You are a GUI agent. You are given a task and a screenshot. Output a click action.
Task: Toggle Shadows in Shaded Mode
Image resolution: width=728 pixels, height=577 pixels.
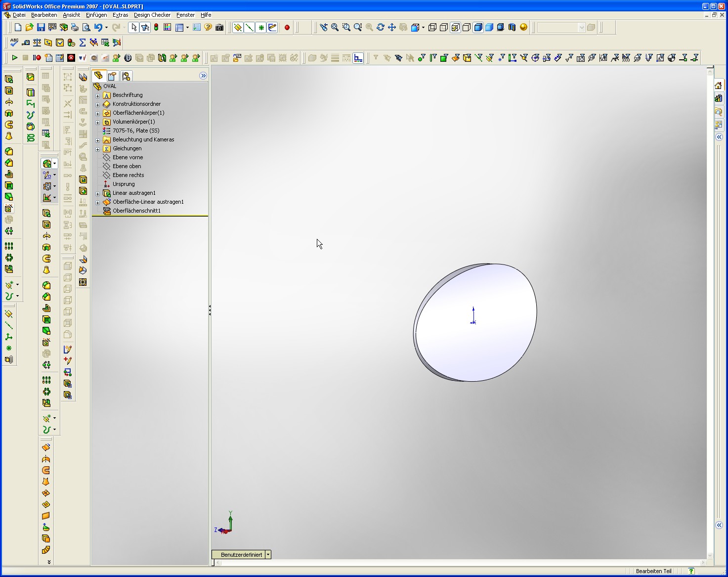pyautogui.click(x=501, y=27)
